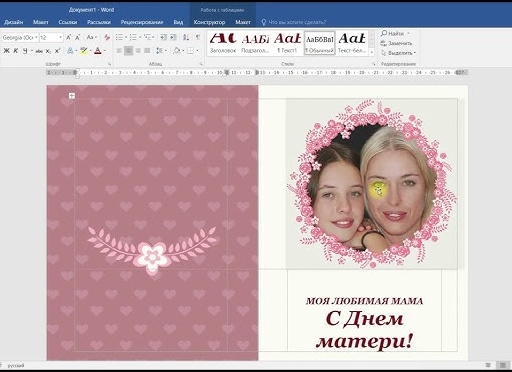
Task: Open Styles pane launcher in Стили group
Action: (x=374, y=64)
